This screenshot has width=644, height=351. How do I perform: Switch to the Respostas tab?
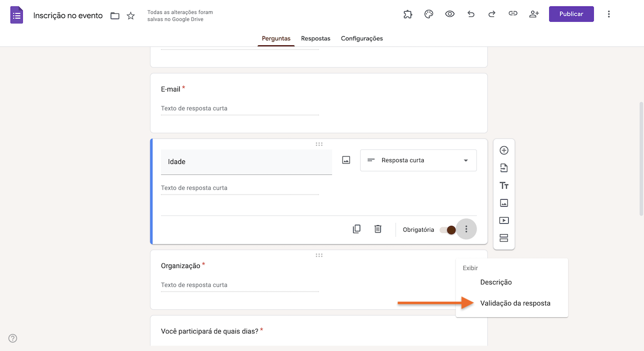[315, 38]
